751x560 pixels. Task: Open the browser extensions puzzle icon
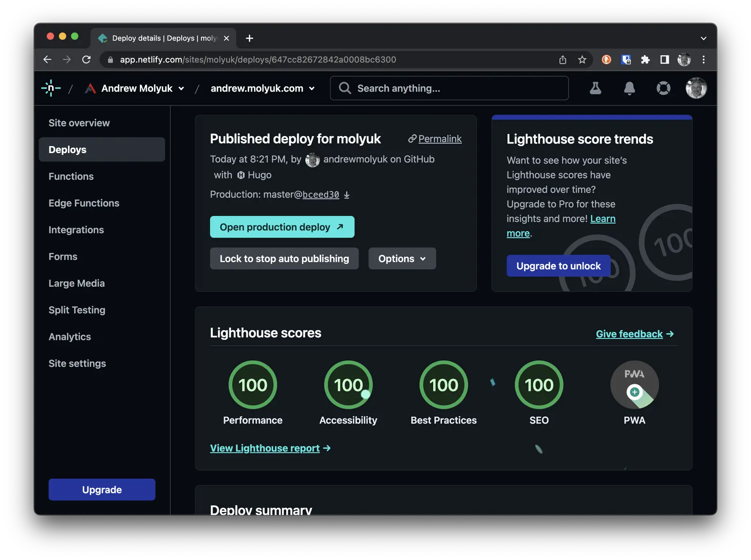click(x=645, y=60)
